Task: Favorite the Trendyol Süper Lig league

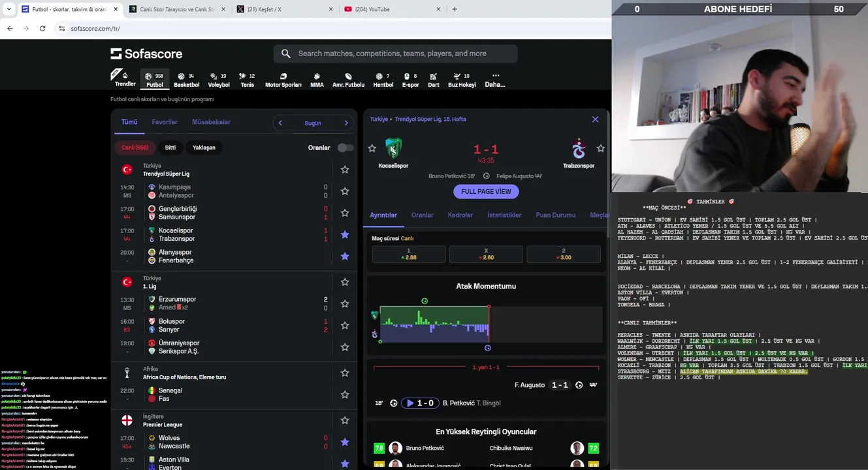Action: 345,170
